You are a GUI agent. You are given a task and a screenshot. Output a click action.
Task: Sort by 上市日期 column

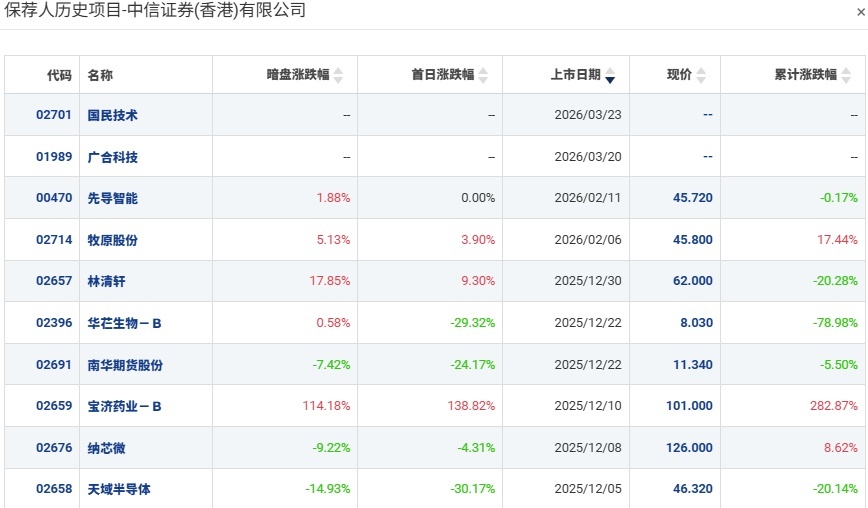click(582, 75)
